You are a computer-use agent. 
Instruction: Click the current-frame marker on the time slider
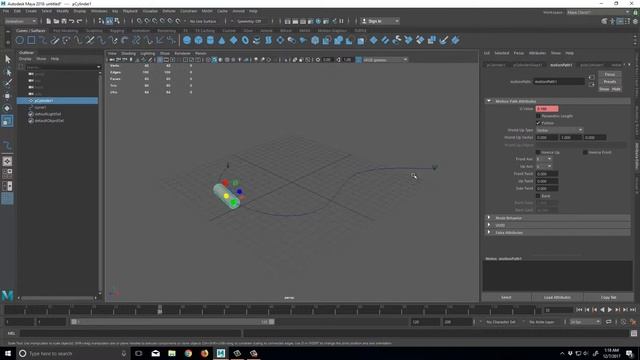point(160,310)
